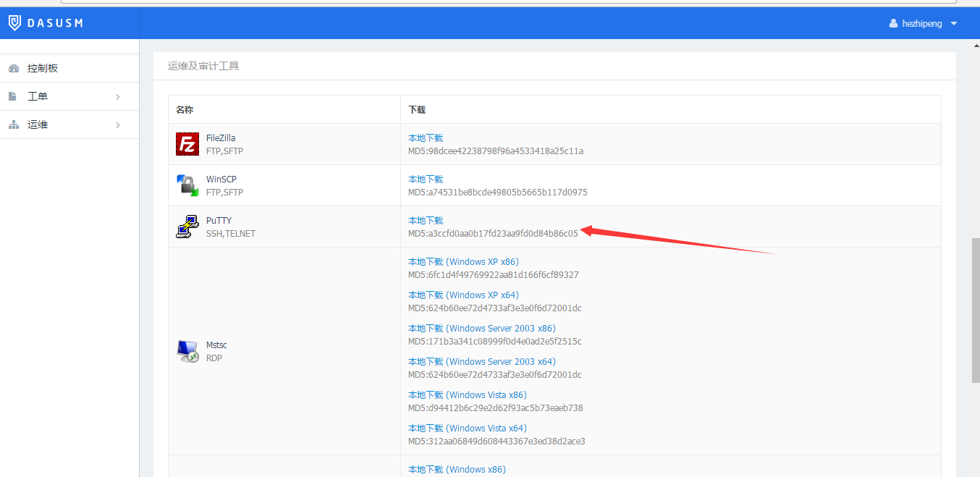Download WinSCP via 本地下载 link
The image size is (980, 477).
pyautogui.click(x=426, y=179)
